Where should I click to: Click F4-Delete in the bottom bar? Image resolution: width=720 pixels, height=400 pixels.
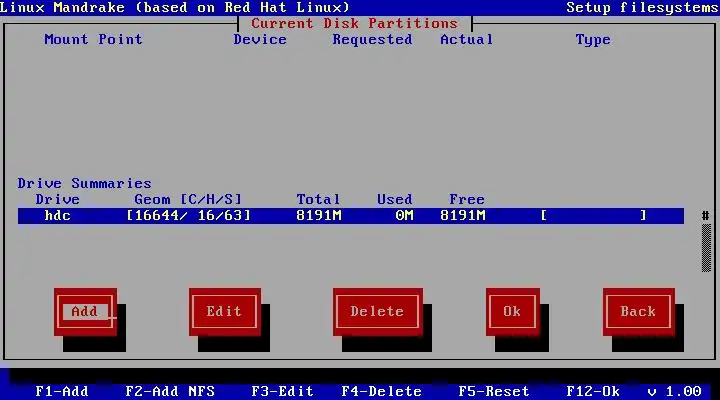[382, 391]
